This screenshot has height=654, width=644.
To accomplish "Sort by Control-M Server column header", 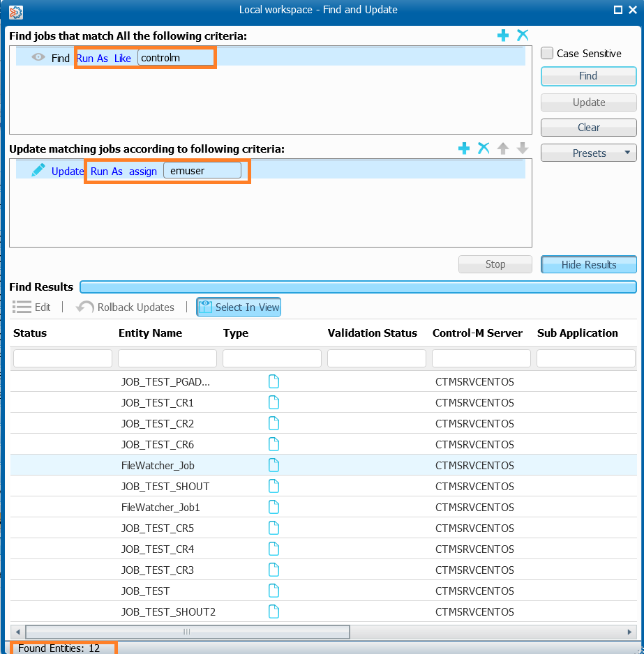I will tap(477, 333).
